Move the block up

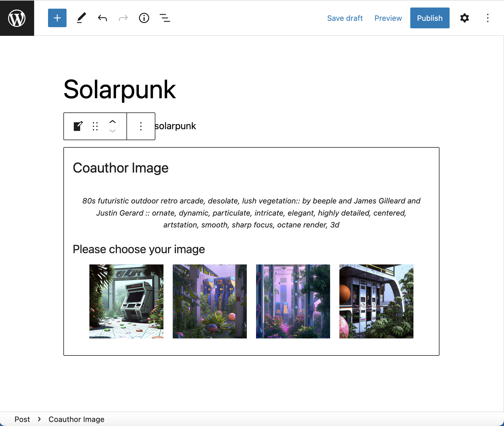pos(113,122)
